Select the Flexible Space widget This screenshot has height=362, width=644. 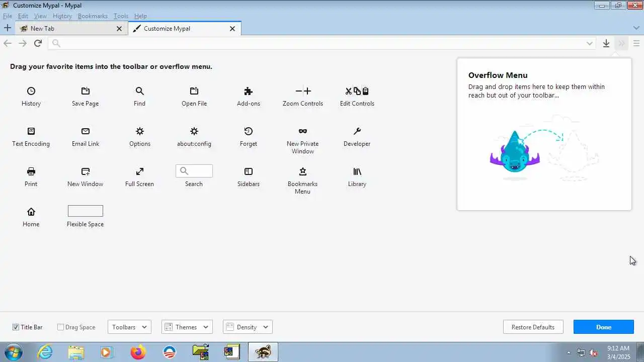coord(86,211)
